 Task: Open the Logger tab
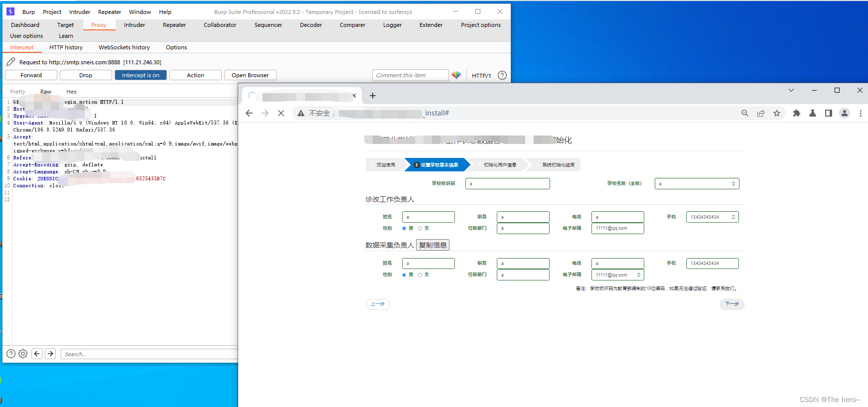pos(392,25)
